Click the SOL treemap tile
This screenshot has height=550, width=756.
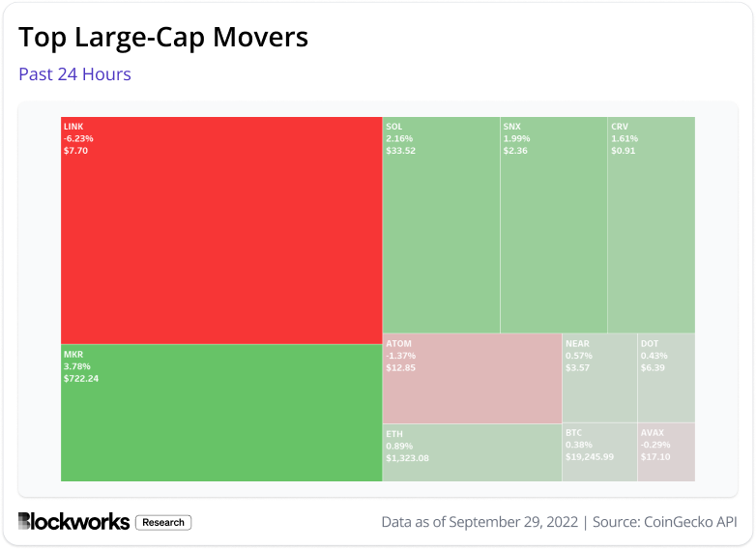coord(441,225)
